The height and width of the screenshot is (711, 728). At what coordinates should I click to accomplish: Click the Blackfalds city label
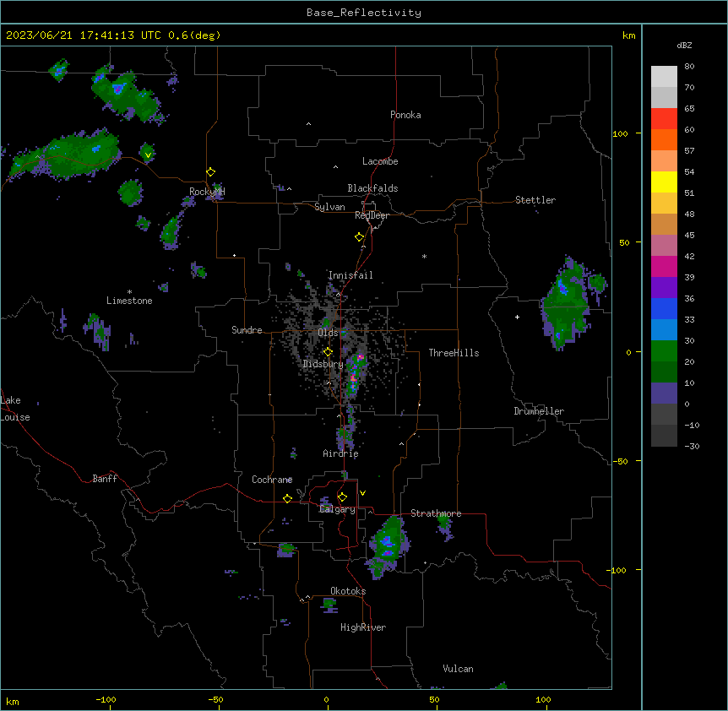[x=372, y=188]
